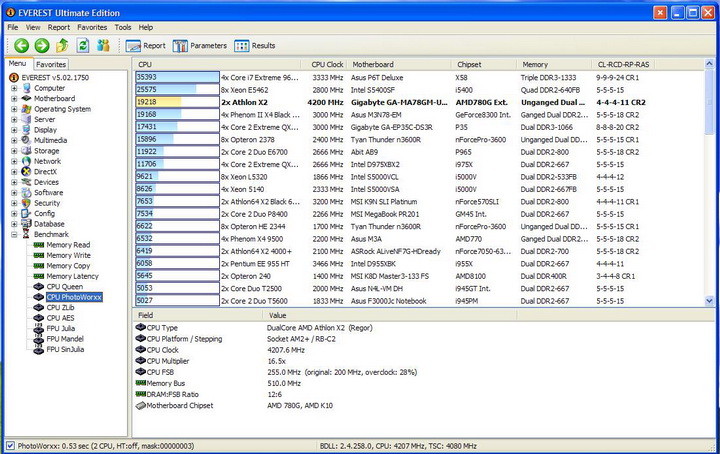Click the Refresh toolbar icon
This screenshot has height=454, width=720.
pos(83,46)
